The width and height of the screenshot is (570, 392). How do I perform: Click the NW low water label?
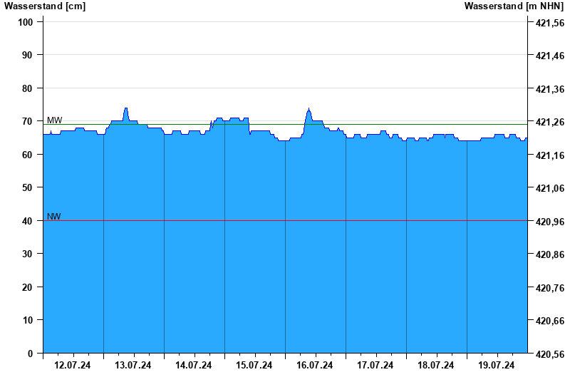[54, 217]
